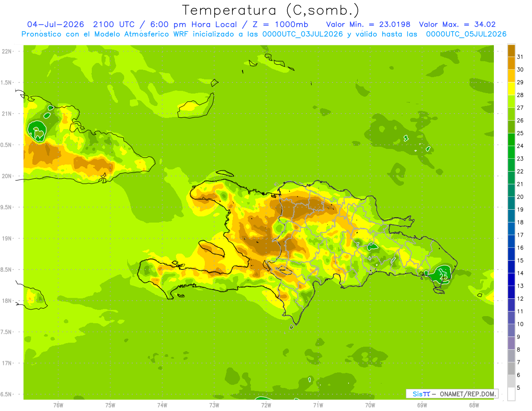Click the colorbar value label "22"
The height and width of the screenshot is (411, 532).
point(520,171)
